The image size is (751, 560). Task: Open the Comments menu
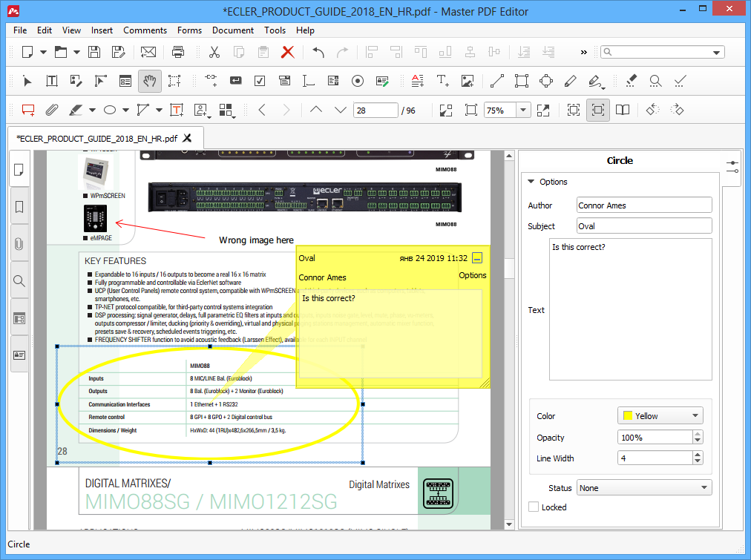(x=145, y=30)
